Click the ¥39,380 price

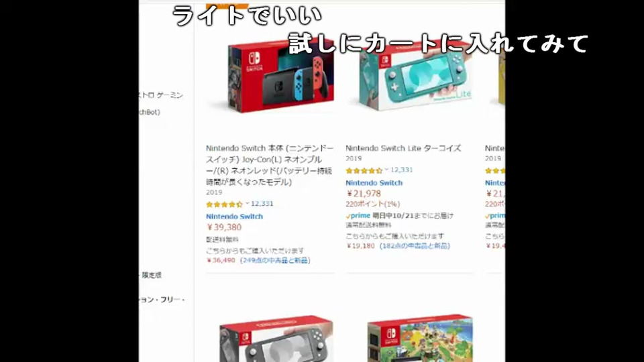[x=224, y=227]
